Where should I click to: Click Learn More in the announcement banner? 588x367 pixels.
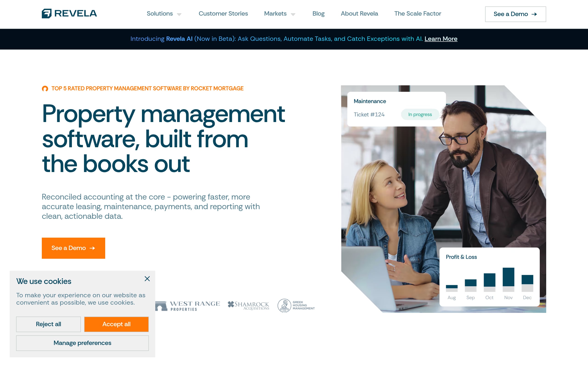(441, 39)
